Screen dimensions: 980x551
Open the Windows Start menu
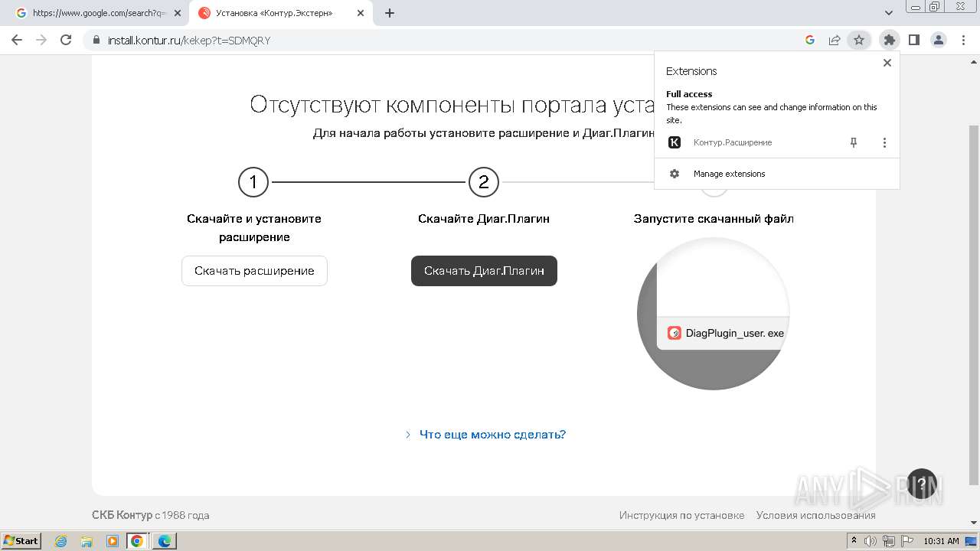click(21, 540)
